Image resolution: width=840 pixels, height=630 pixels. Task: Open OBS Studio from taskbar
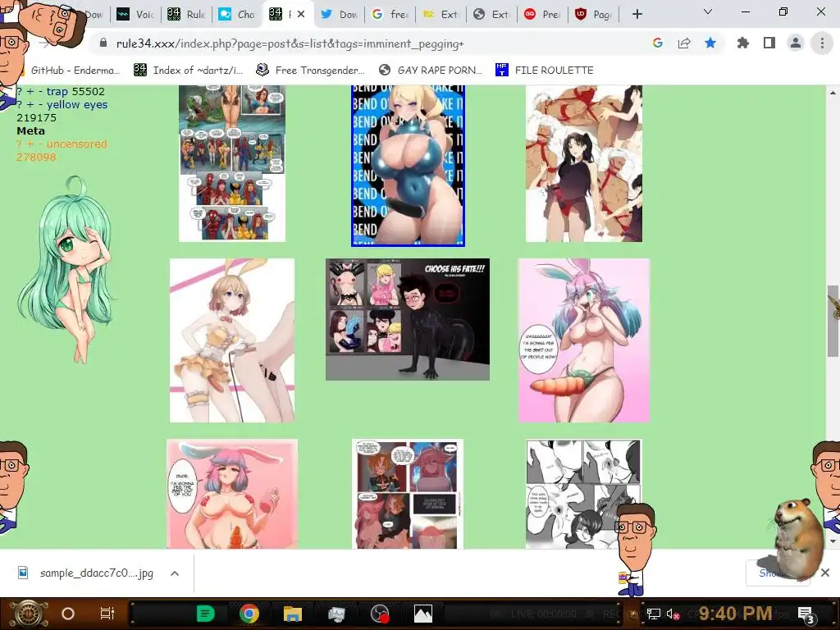pyautogui.click(x=379, y=614)
